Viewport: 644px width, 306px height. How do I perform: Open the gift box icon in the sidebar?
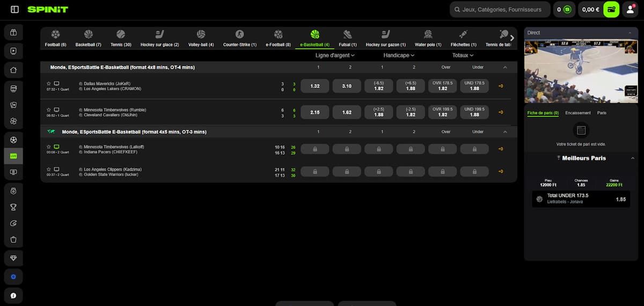(x=13, y=33)
